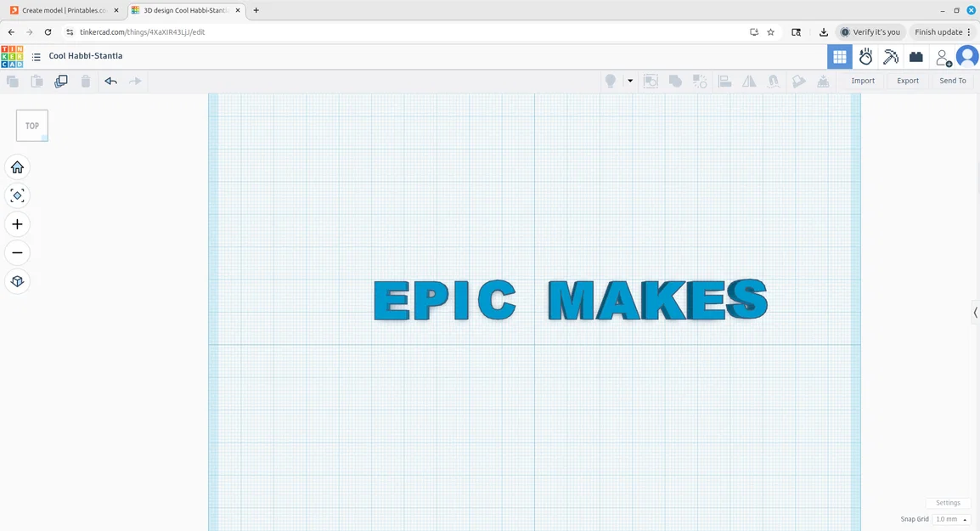Click the Tinkercad logo
Screen dimensions: 980x531
click(12, 56)
